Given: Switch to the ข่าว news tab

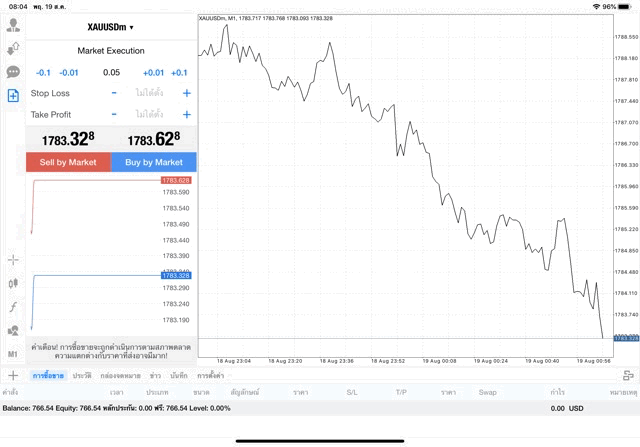Looking at the screenshot, I should tap(155, 375).
